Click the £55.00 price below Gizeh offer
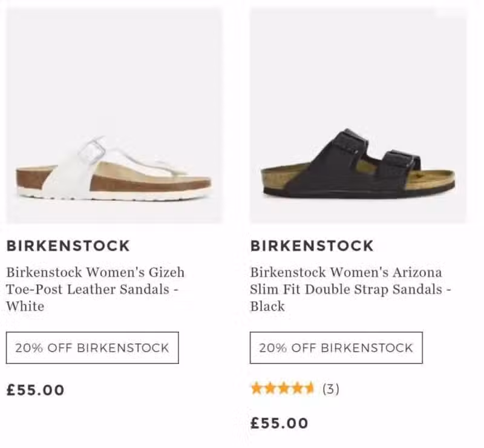 [x=36, y=390]
